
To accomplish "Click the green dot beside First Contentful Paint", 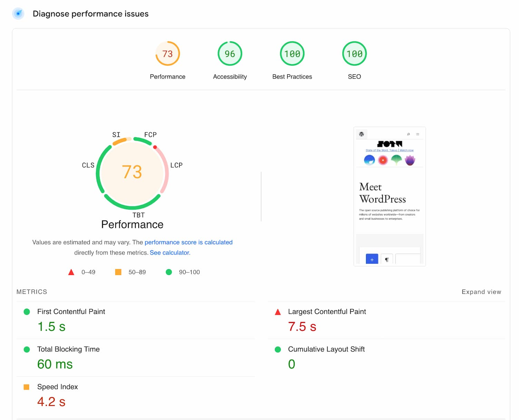I will coord(27,312).
